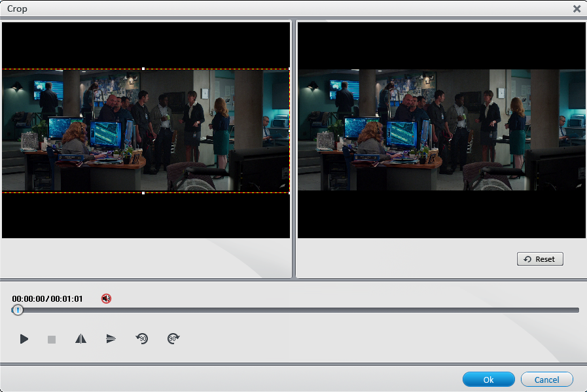Click the cropped output preview image
The width and height of the screenshot is (587, 392).
point(442,130)
